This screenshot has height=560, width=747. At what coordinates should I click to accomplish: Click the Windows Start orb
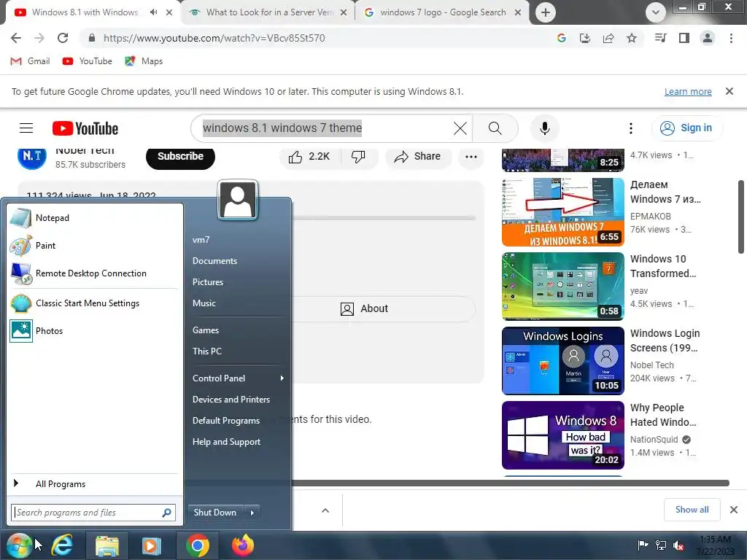(19, 545)
